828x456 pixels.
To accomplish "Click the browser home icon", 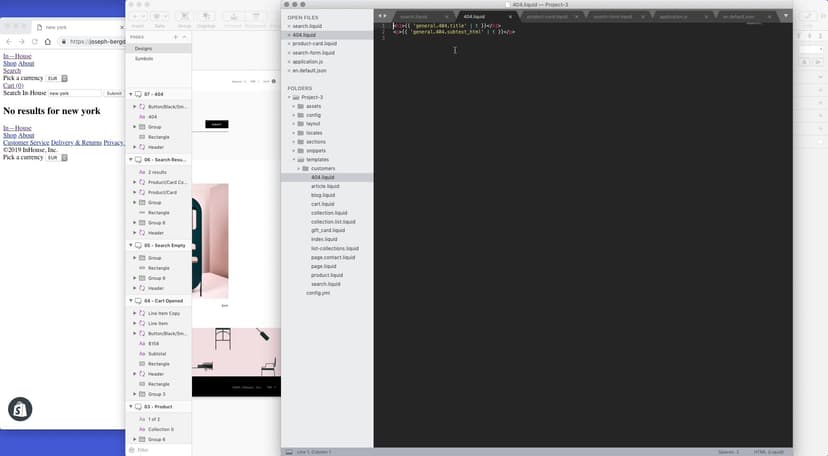I will tap(48, 41).
